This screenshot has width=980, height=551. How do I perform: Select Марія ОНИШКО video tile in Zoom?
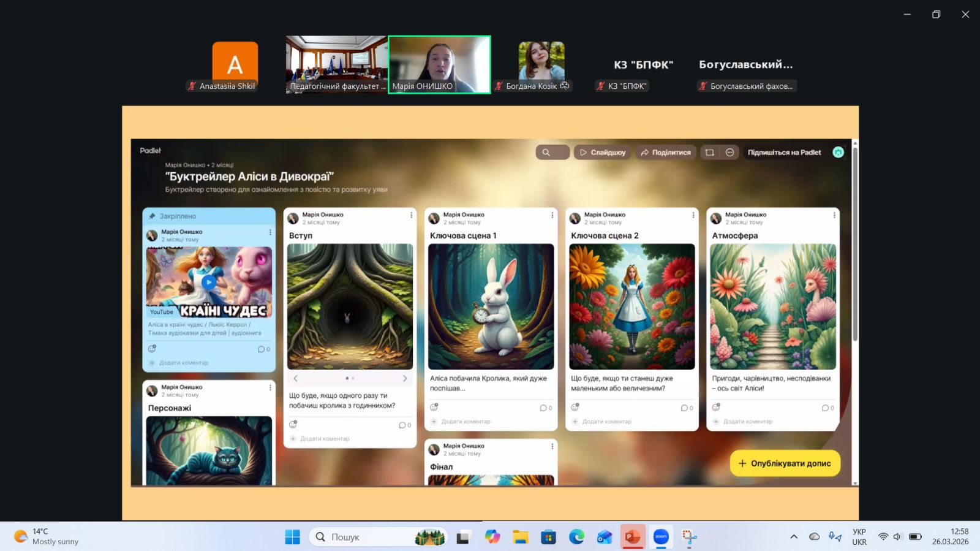coord(439,64)
